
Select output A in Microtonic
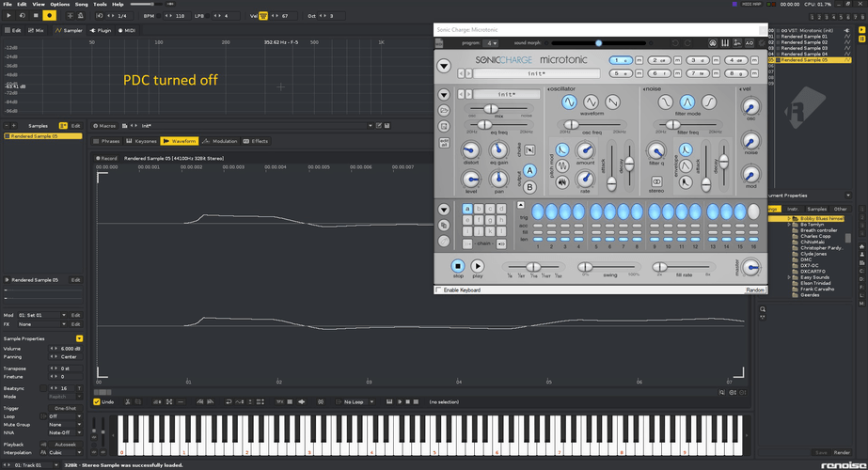[x=529, y=170]
